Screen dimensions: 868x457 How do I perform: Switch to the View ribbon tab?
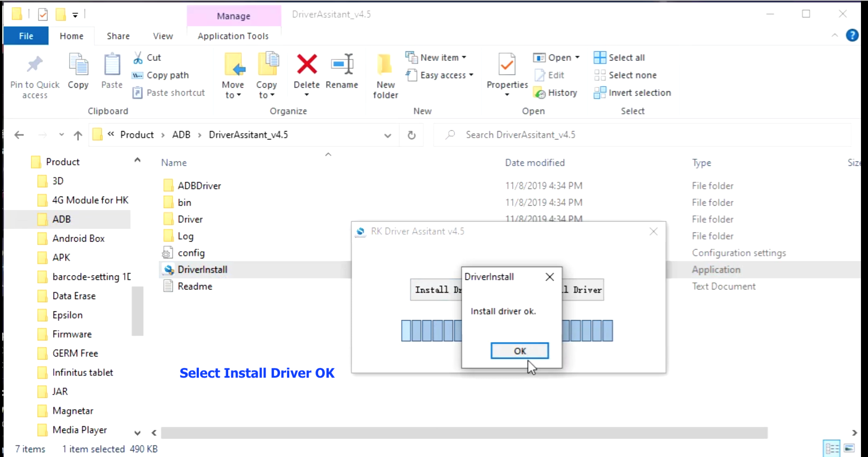(163, 36)
